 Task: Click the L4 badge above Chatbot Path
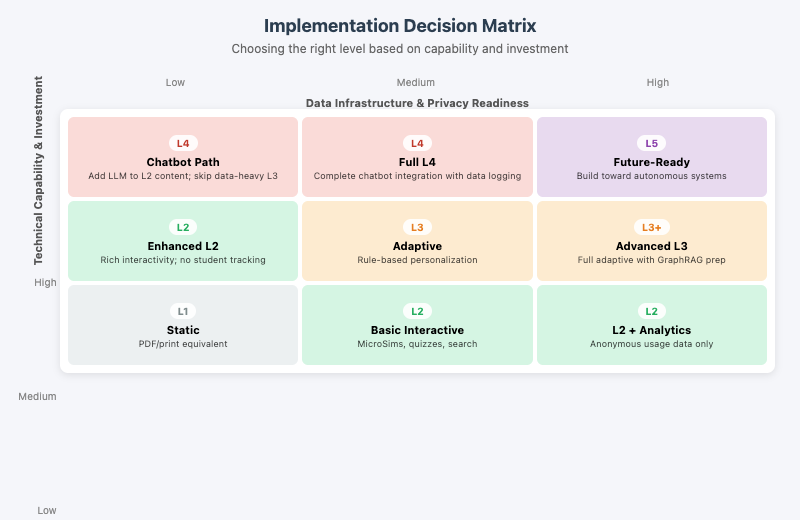click(x=183, y=143)
